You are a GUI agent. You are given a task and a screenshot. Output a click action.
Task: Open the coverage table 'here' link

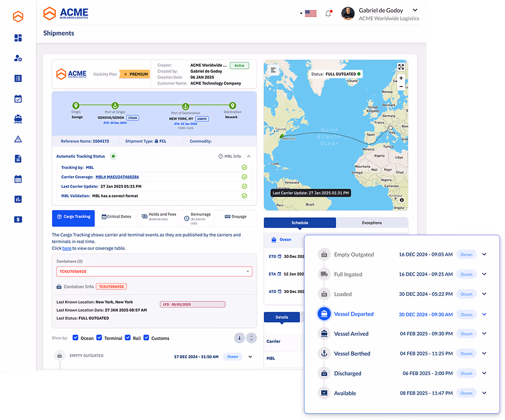pos(67,248)
